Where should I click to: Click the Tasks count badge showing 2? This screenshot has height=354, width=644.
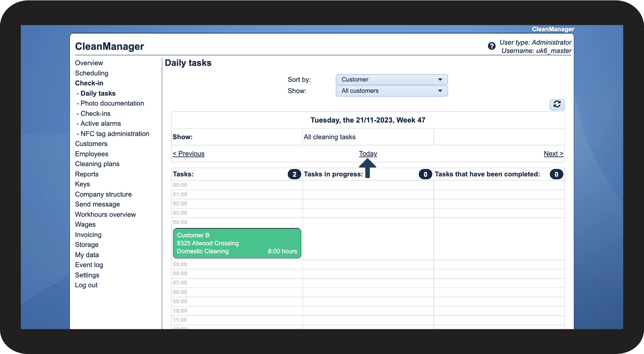click(294, 174)
